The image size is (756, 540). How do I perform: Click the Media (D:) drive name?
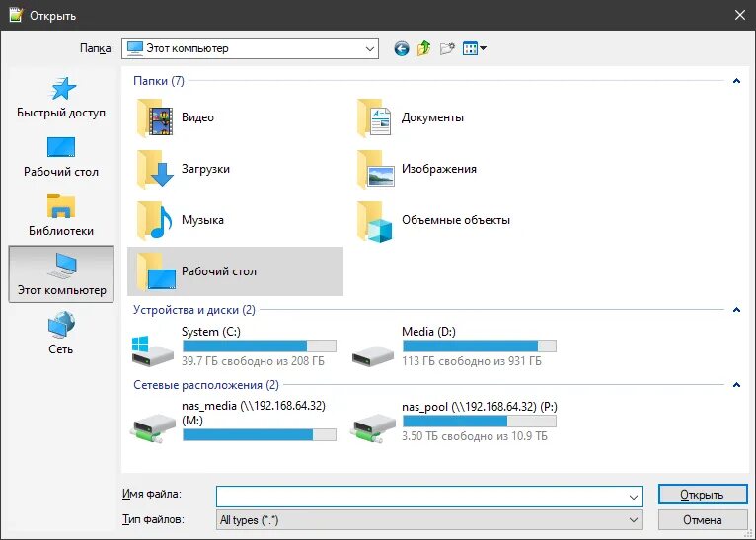(x=428, y=332)
